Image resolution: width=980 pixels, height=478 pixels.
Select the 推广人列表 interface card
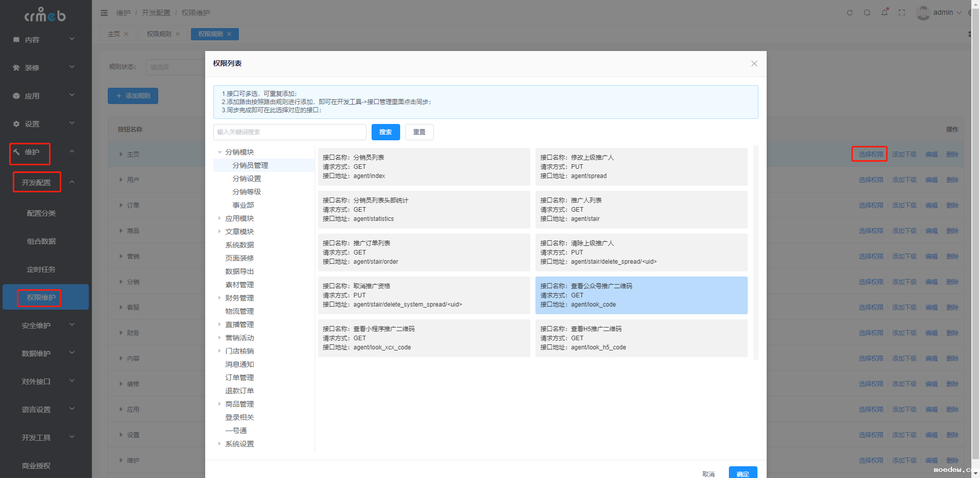(x=641, y=210)
